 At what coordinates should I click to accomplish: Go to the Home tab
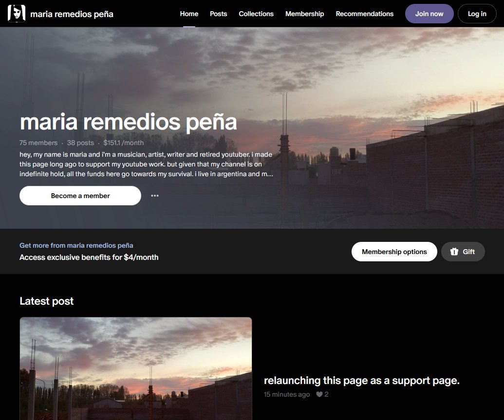pos(189,14)
